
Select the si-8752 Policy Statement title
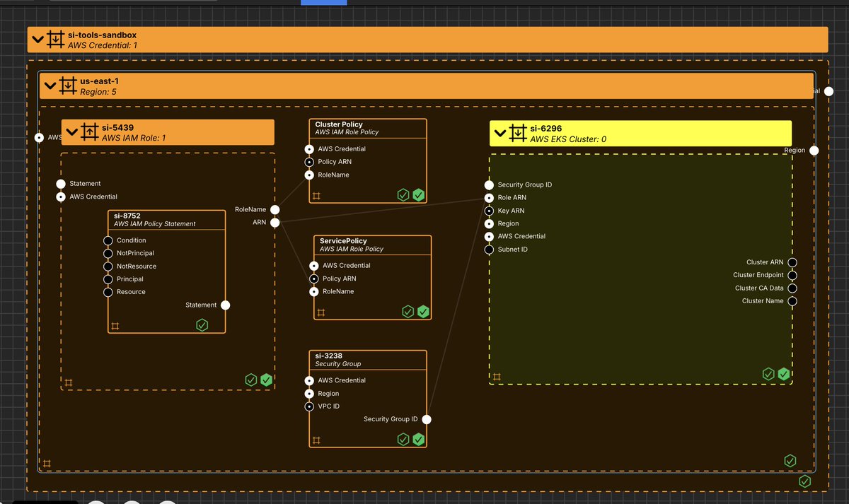pyautogui.click(x=127, y=216)
